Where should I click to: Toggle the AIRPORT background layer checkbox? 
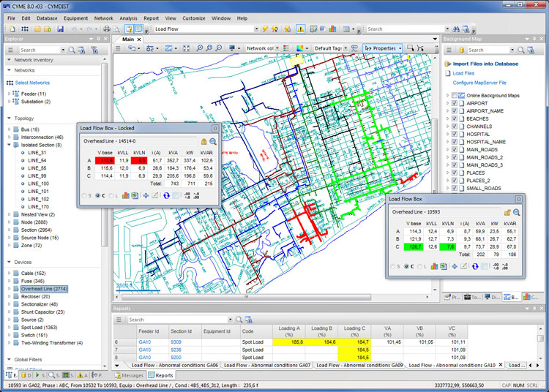[455, 104]
